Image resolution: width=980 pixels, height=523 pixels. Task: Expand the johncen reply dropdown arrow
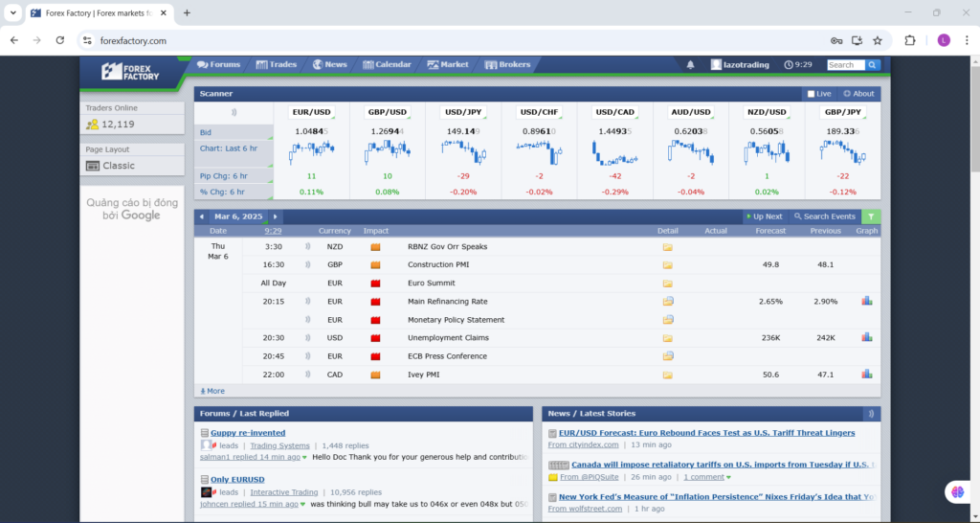(x=302, y=504)
